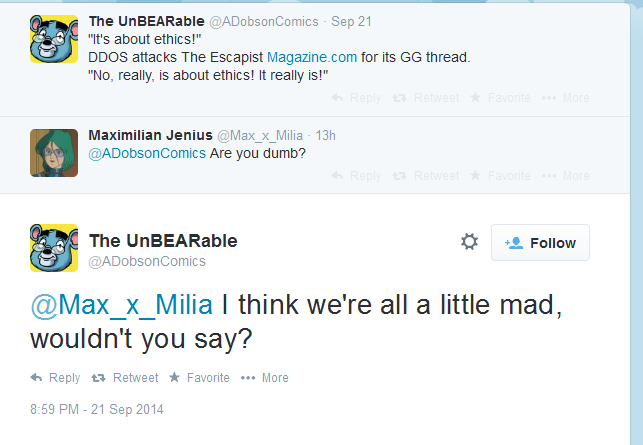Retweet the main tweet about being mad
Viewport: 643px width, 445px height.
(x=125, y=377)
